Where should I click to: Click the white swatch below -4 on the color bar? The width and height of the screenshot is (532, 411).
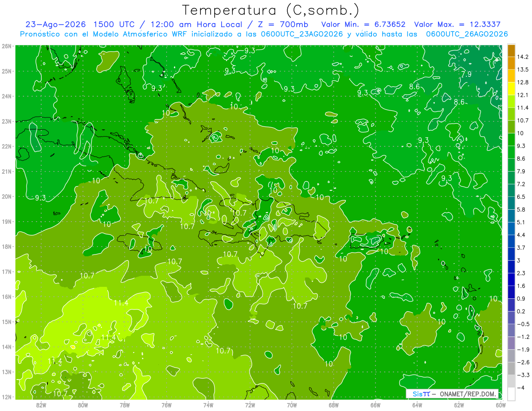point(511,393)
